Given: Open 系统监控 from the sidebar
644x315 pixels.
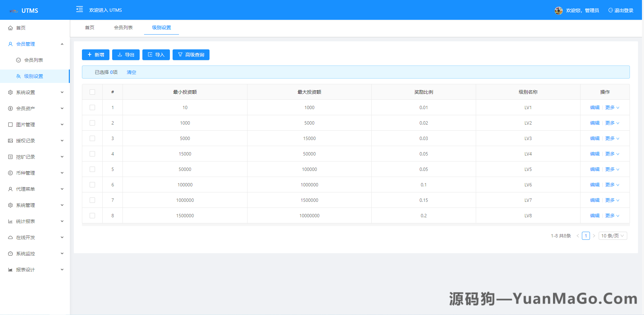Looking at the screenshot, I should pos(26,253).
